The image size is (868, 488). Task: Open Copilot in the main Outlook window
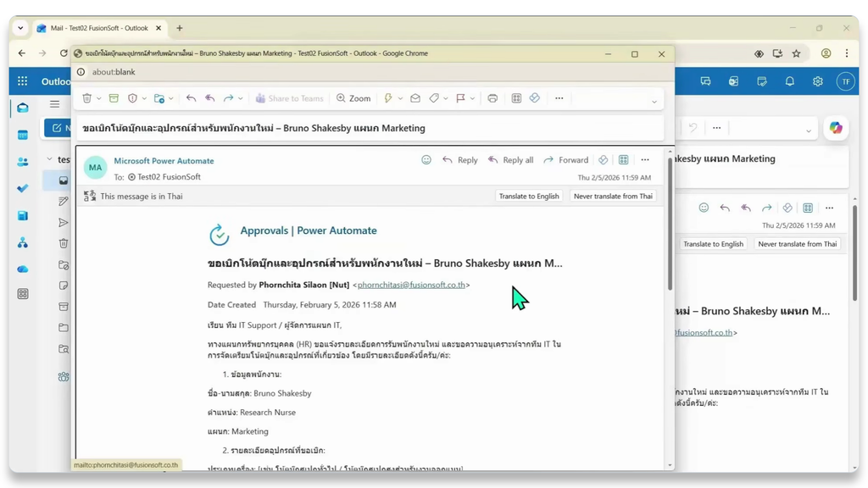point(836,128)
